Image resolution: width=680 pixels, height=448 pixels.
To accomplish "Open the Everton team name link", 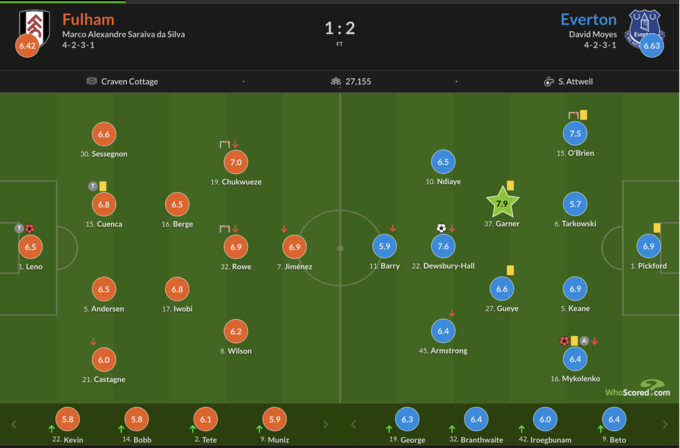I will coord(588,19).
